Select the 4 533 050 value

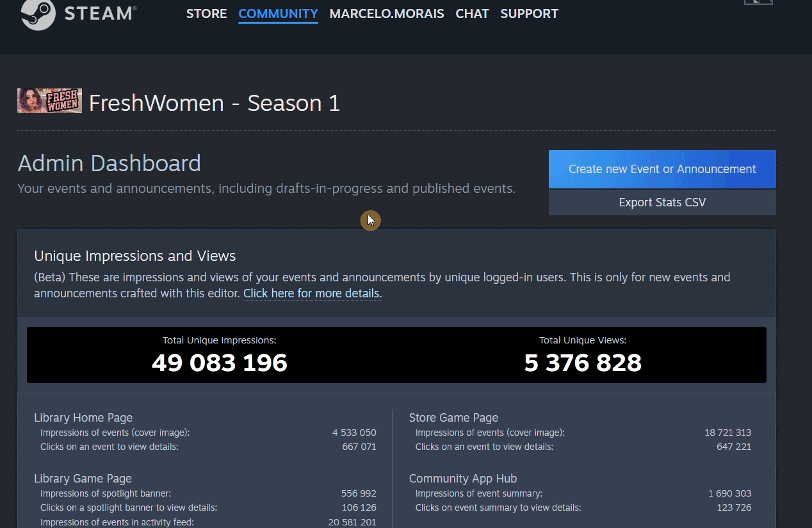click(x=354, y=433)
